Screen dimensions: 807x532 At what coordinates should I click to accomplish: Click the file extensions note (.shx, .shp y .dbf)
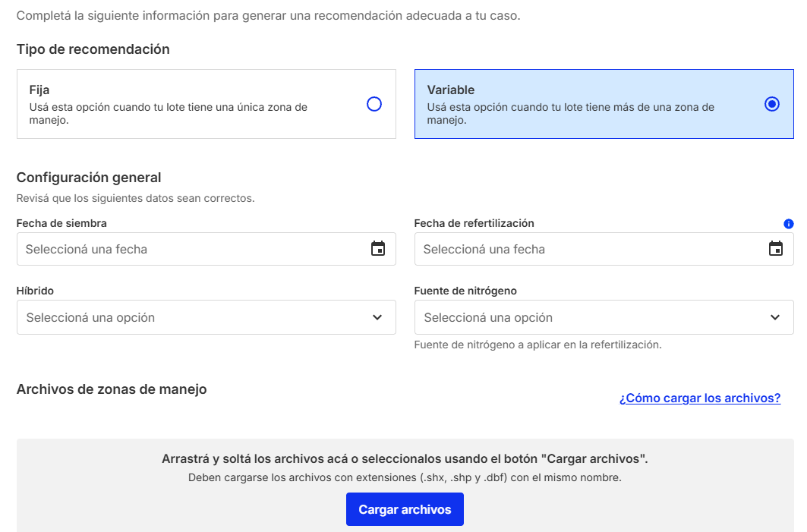coord(405,478)
